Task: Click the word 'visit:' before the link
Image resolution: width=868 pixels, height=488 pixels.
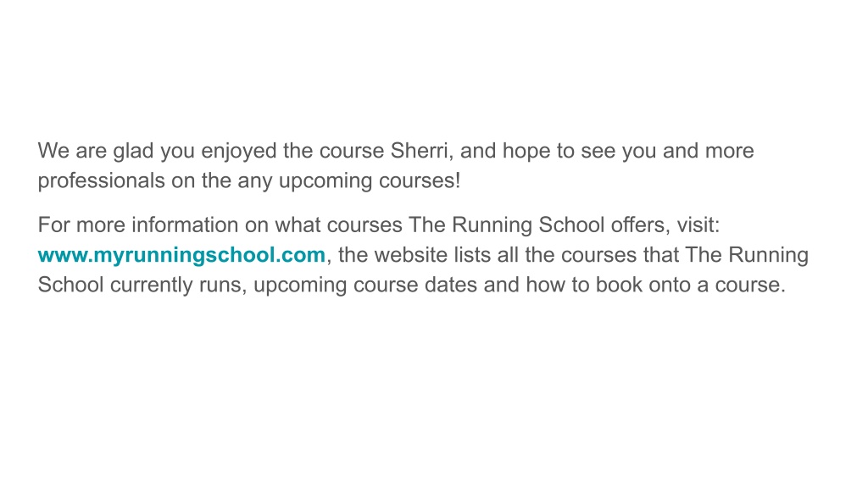Action: [698, 225]
